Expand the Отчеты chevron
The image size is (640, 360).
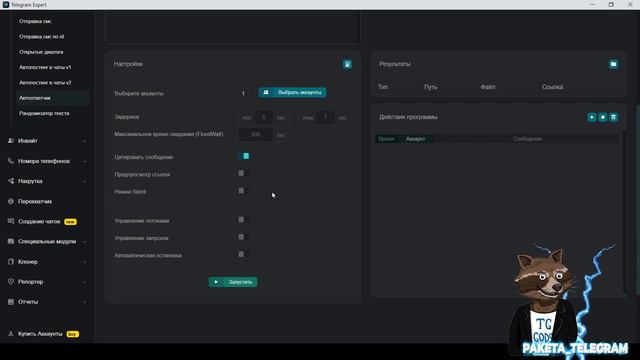coord(84,302)
